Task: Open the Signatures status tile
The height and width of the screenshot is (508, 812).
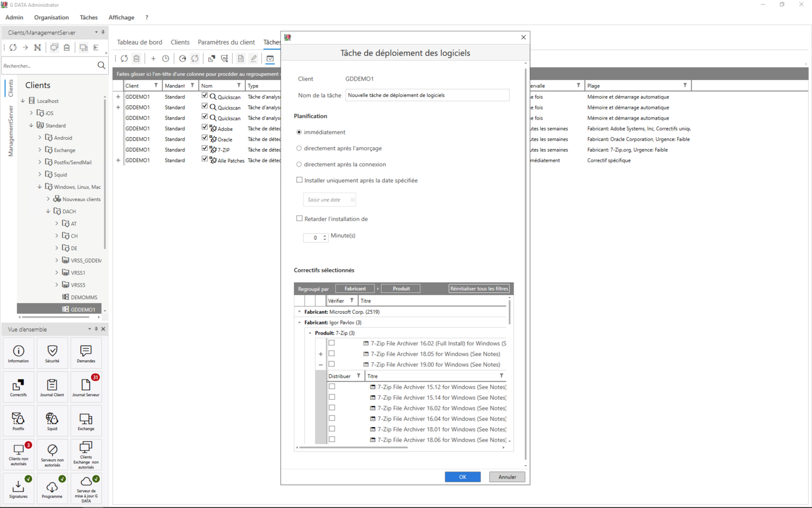Action: pyautogui.click(x=19, y=488)
